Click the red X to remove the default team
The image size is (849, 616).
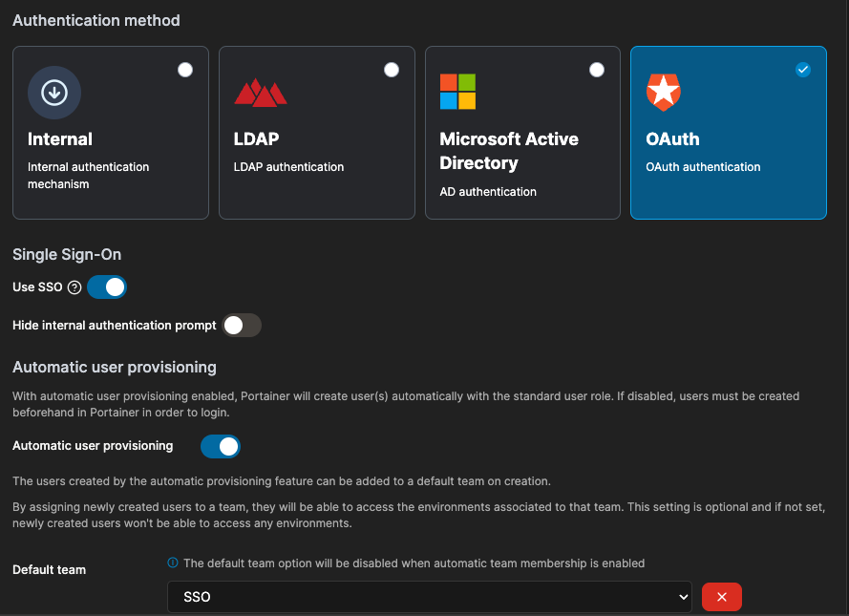(x=722, y=596)
